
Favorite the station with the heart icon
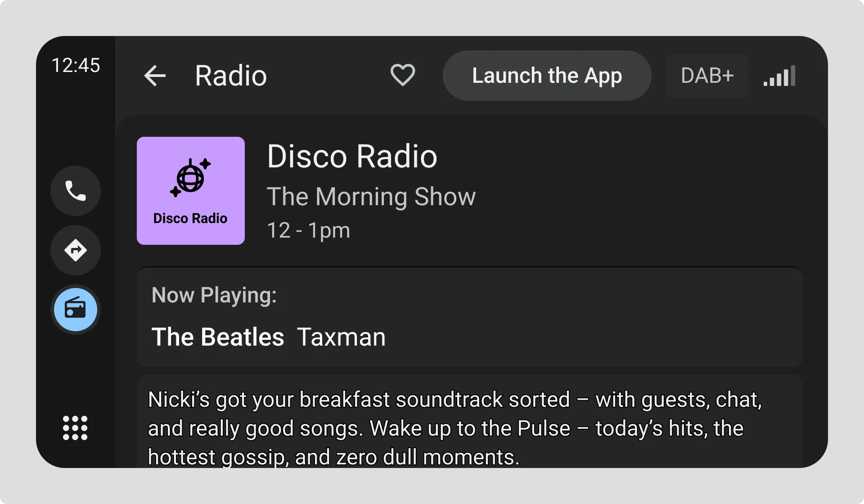coord(402,75)
